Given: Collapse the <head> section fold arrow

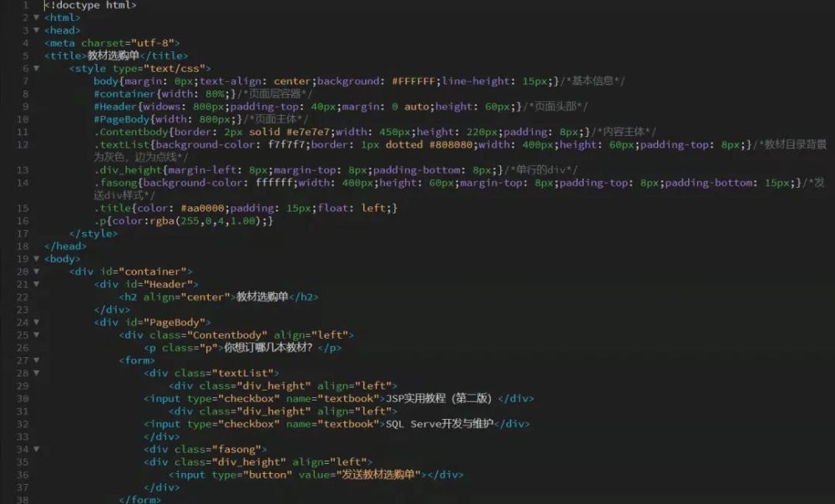Looking at the screenshot, I should click(x=36, y=30).
